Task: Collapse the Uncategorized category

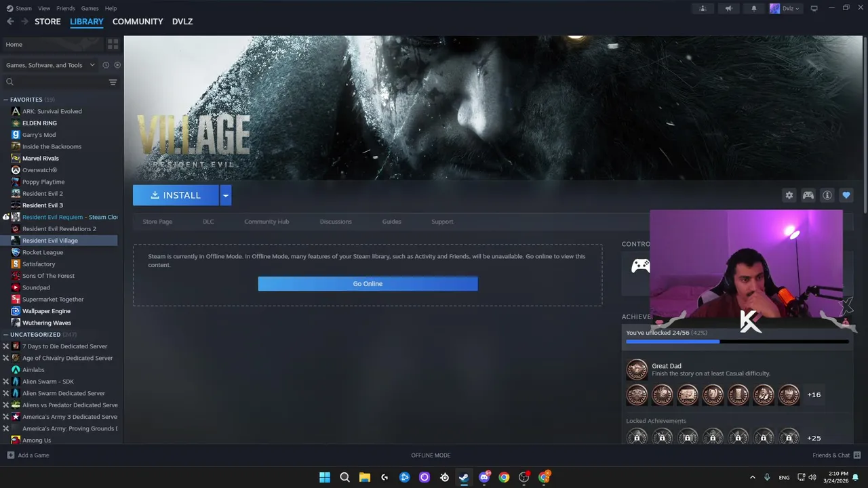Action: [5, 334]
